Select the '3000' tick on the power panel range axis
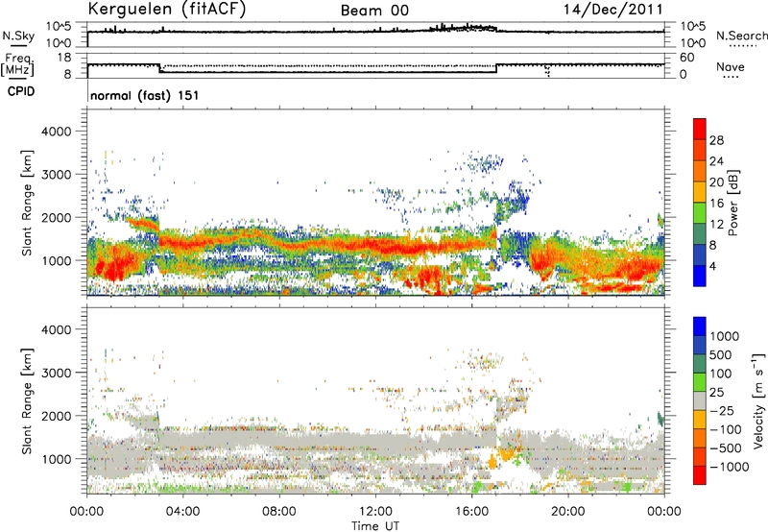 click(x=57, y=175)
